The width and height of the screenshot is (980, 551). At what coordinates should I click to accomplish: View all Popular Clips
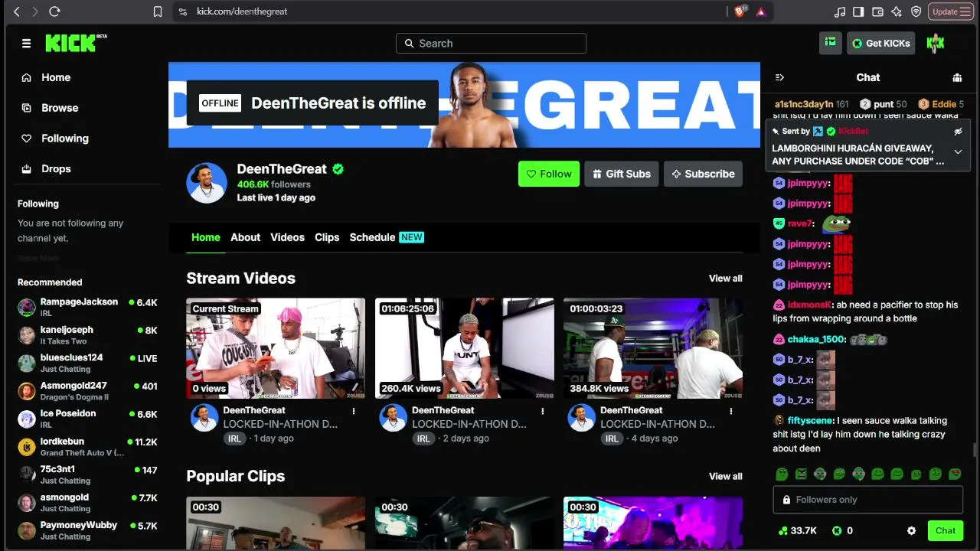726,476
